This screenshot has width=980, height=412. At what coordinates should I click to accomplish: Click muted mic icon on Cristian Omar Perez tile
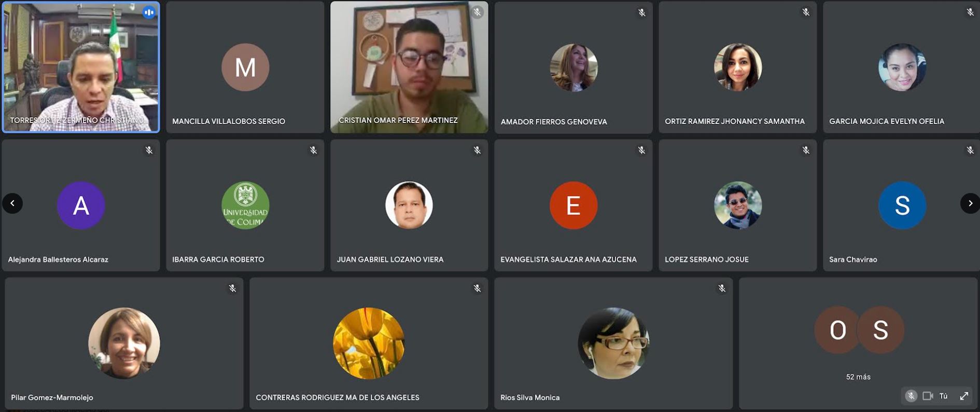[477, 12]
